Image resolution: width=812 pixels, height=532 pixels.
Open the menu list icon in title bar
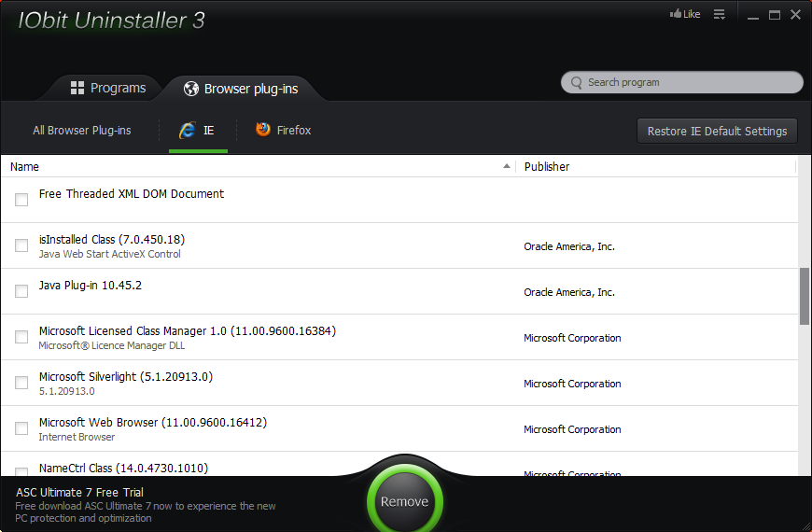tap(720, 15)
